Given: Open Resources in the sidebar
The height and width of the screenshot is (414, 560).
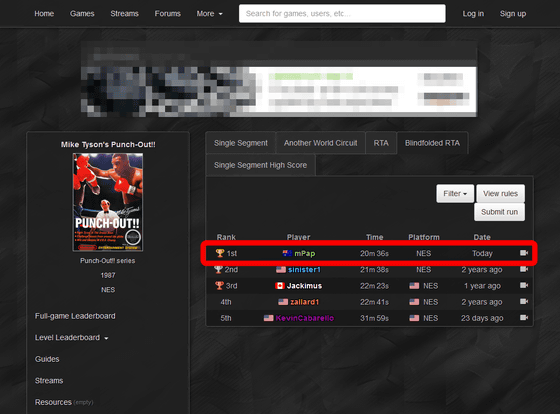Looking at the screenshot, I should point(53,402).
